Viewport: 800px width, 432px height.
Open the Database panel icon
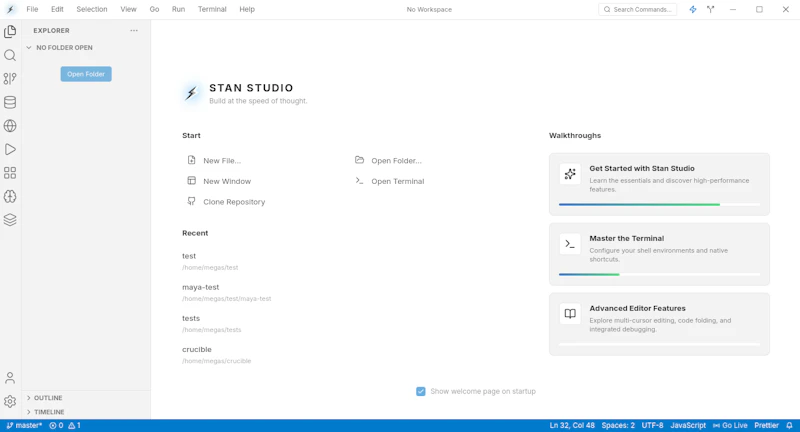pyautogui.click(x=10, y=102)
